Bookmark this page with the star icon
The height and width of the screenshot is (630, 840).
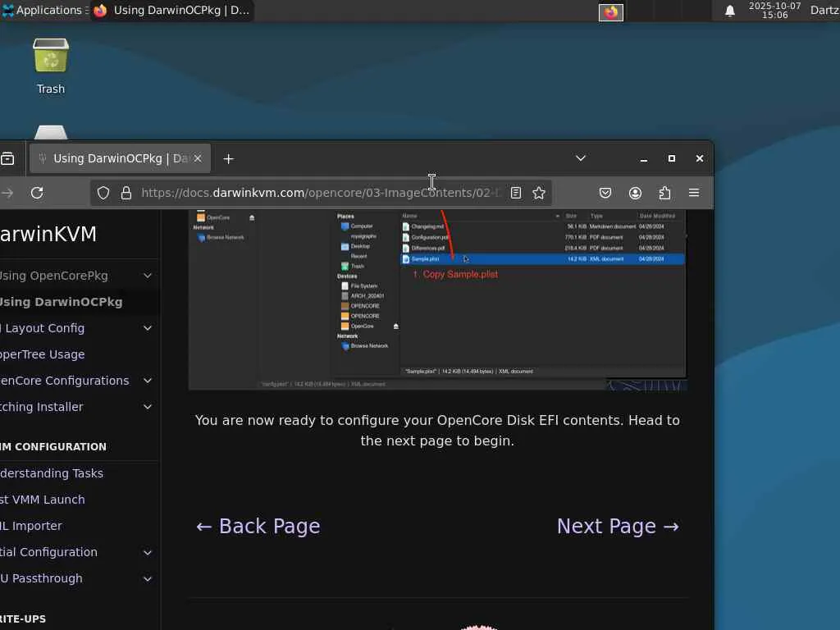[539, 193]
